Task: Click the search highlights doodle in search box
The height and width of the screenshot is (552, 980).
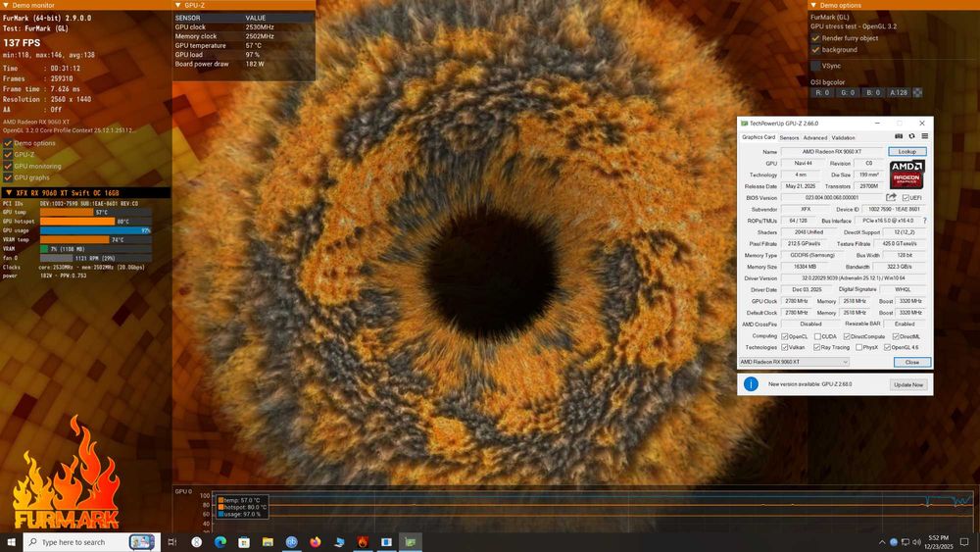Action: click(x=142, y=542)
